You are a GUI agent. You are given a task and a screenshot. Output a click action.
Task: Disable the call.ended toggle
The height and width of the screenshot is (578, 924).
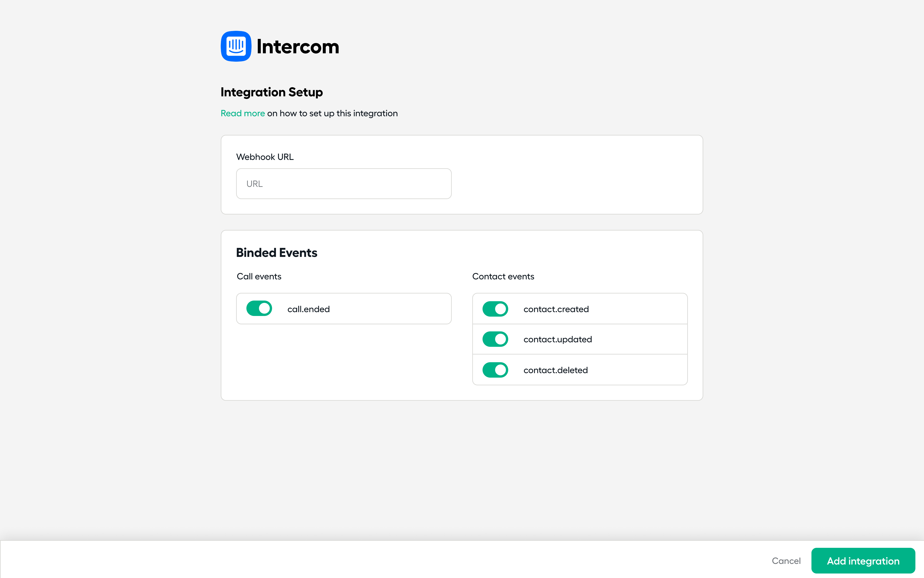click(x=259, y=308)
